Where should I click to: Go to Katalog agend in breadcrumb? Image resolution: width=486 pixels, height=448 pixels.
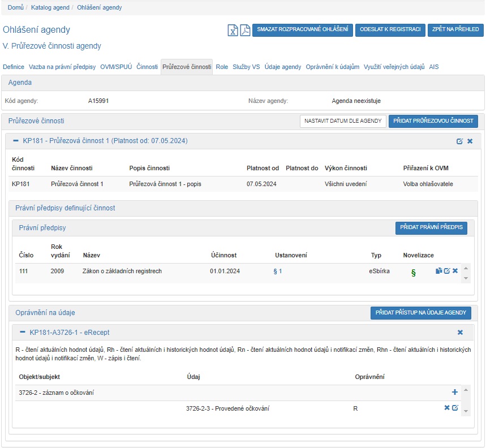pyautogui.click(x=50, y=7)
